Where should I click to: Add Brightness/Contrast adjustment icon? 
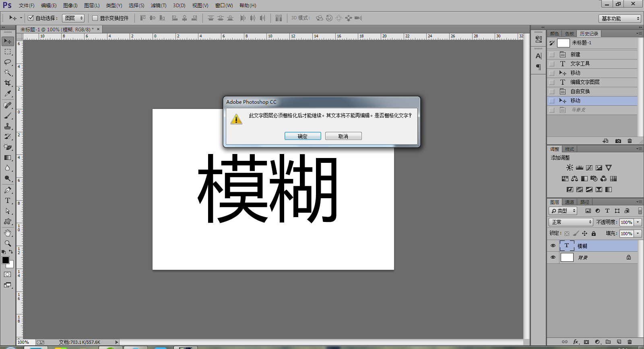570,168
